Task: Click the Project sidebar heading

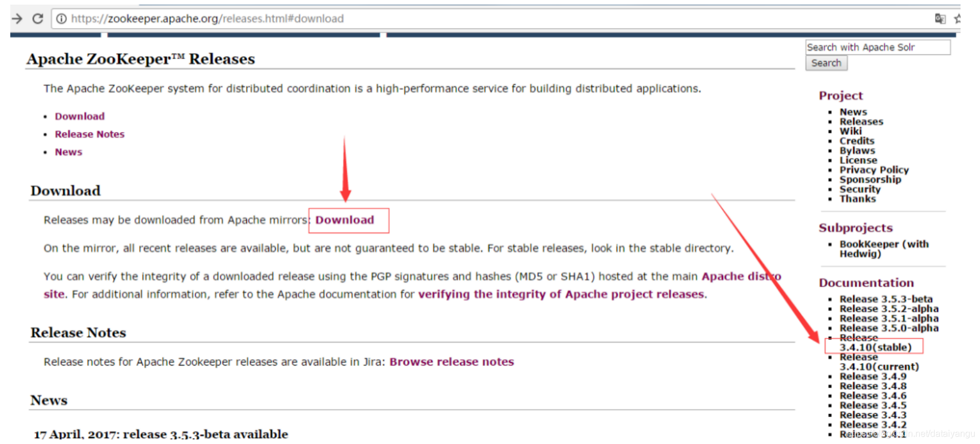Action: 840,96
